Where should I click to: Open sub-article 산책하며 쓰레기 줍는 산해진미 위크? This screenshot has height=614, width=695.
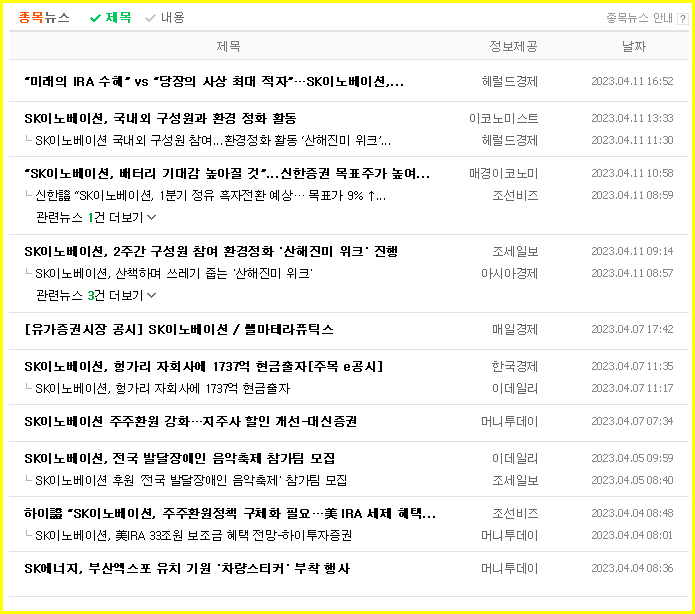pos(174,274)
